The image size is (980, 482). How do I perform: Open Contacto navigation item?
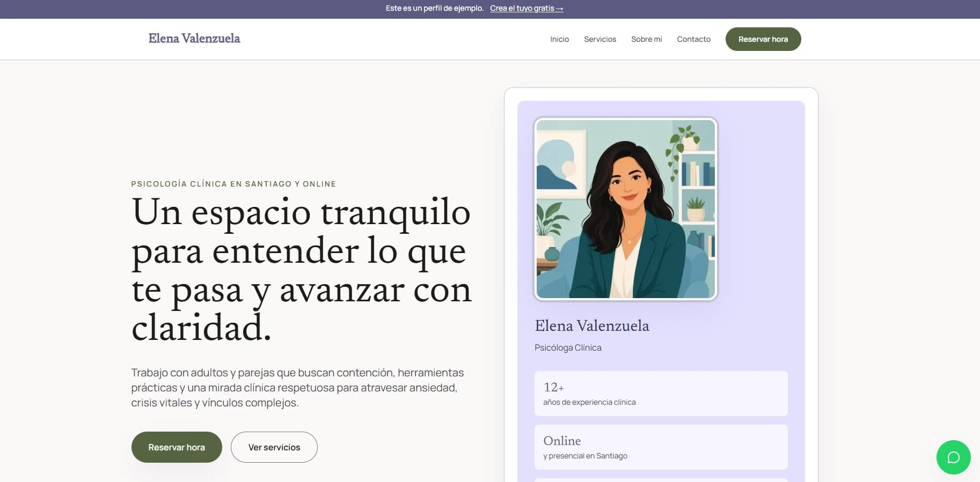pos(693,39)
